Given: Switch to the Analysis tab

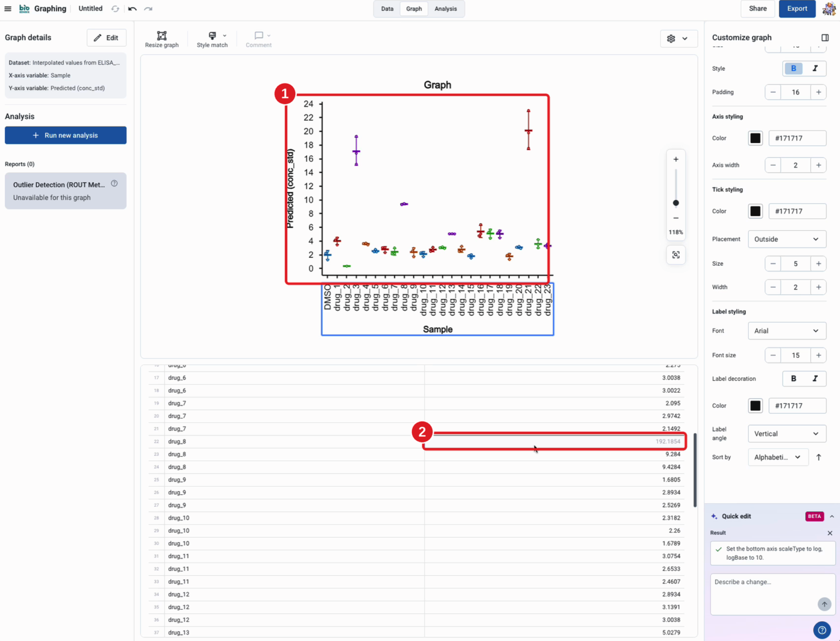Looking at the screenshot, I should pos(445,9).
